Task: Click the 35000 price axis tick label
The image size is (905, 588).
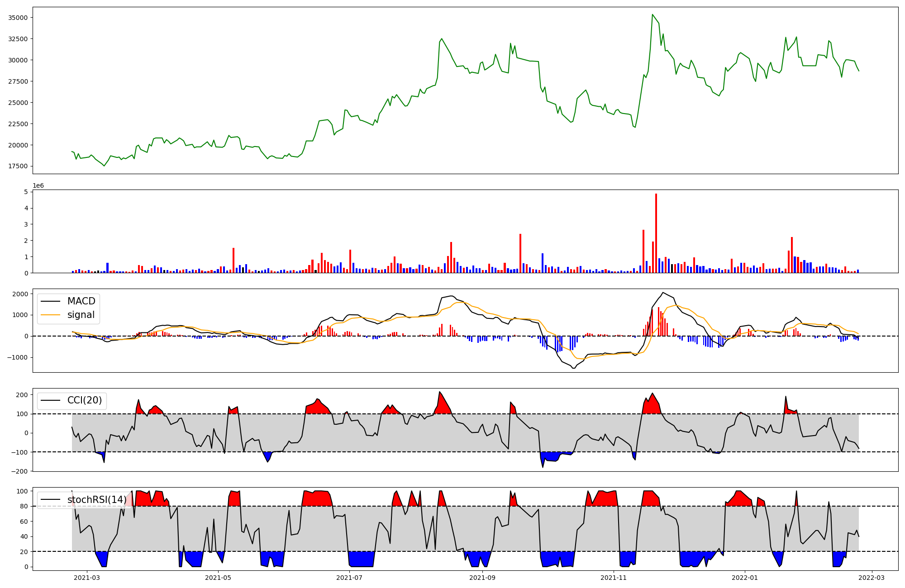Action: click(x=18, y=18)
